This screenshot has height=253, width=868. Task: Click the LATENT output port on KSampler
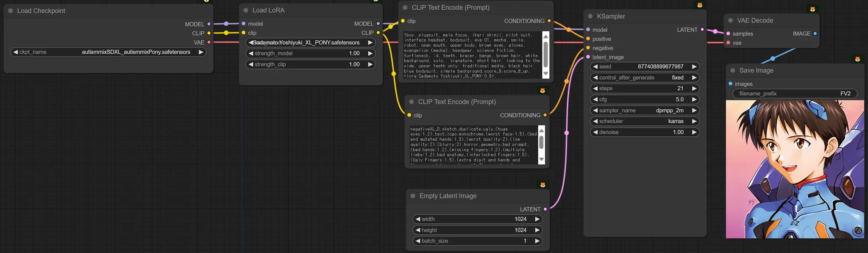click(702, 30)
